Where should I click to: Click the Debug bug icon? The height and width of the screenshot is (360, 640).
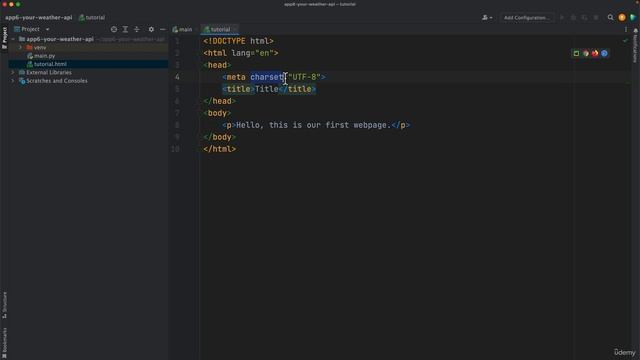point(573,18)
